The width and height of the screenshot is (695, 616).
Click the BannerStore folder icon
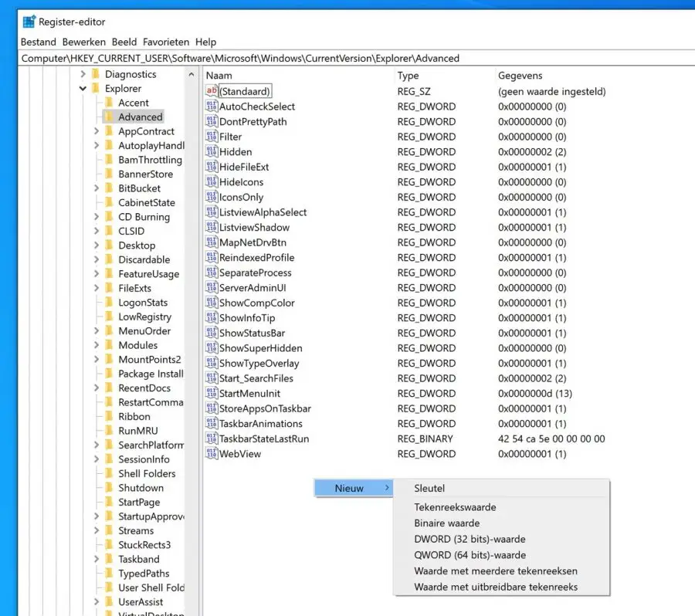coord(109,174)
